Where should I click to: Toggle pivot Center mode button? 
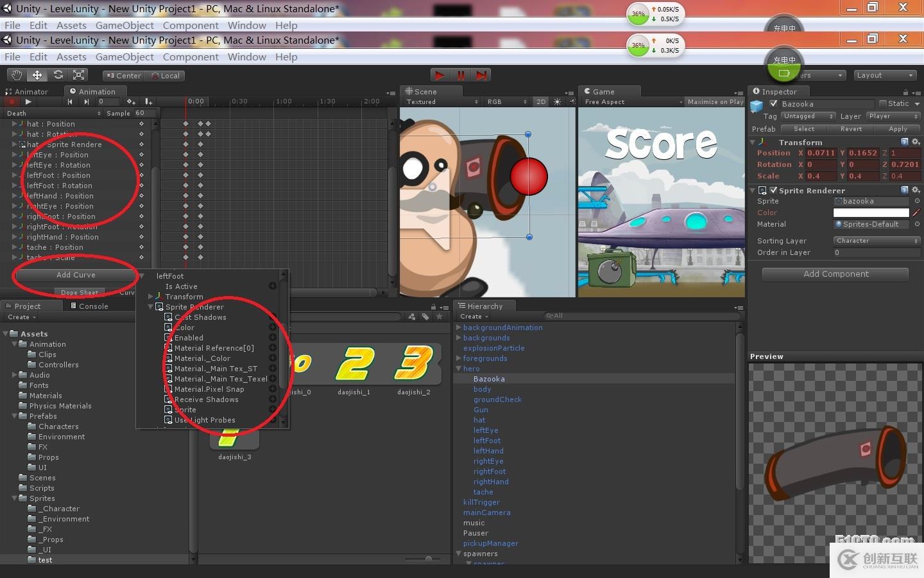(x=123, y=75)
